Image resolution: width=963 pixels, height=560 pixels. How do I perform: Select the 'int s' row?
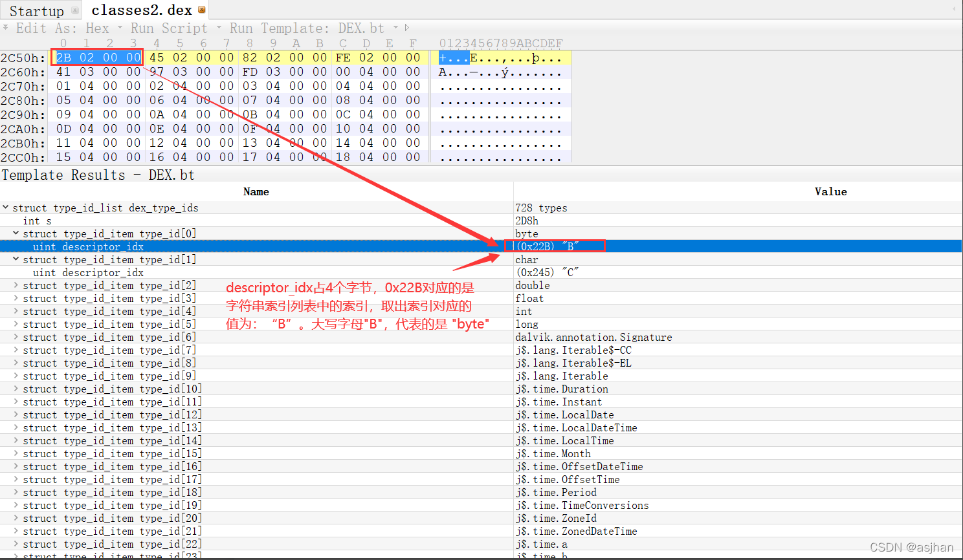click(x=481, y=221)
